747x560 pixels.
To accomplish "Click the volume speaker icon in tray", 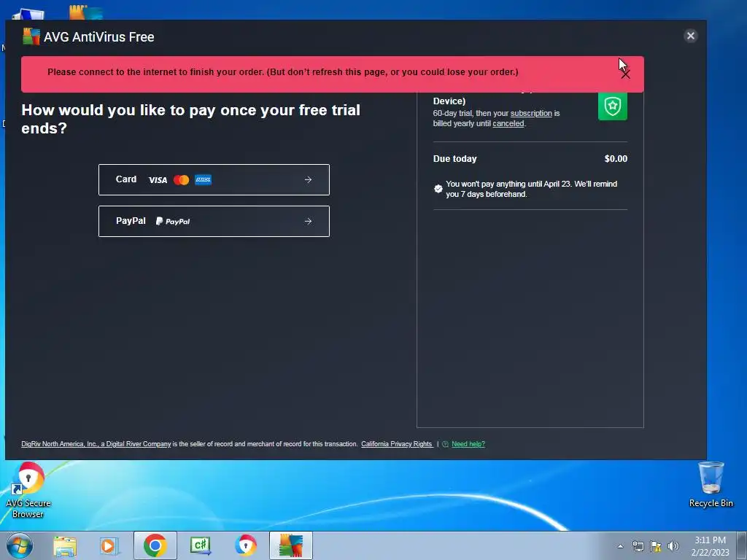I will point(673,546).
